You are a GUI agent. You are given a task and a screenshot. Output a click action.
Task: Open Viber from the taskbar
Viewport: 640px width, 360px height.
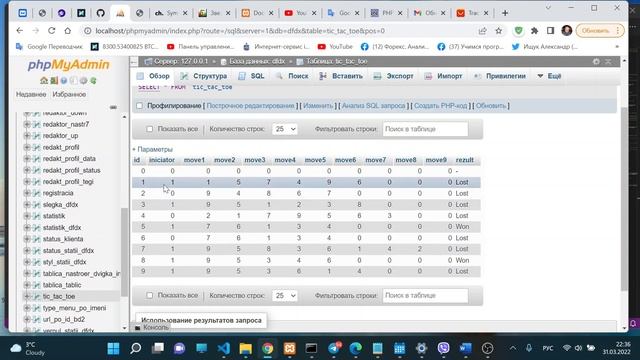coord(443,348)
